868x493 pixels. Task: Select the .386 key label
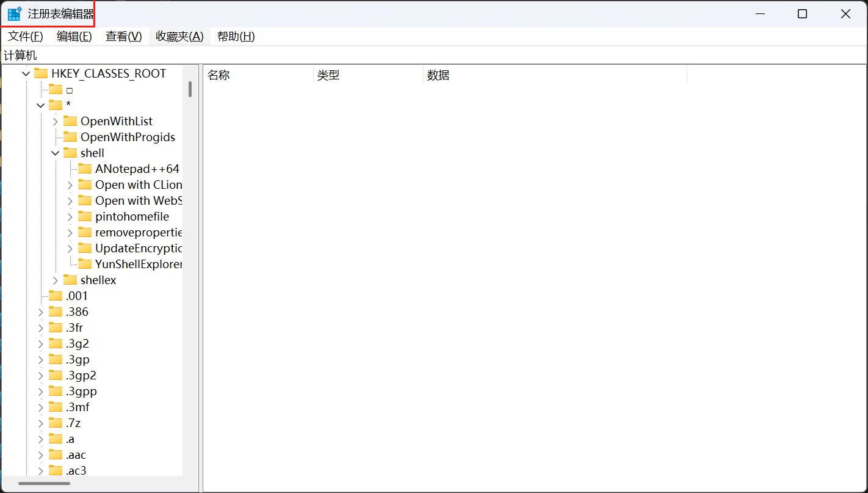pyautogui.click(x=77, y=312)
